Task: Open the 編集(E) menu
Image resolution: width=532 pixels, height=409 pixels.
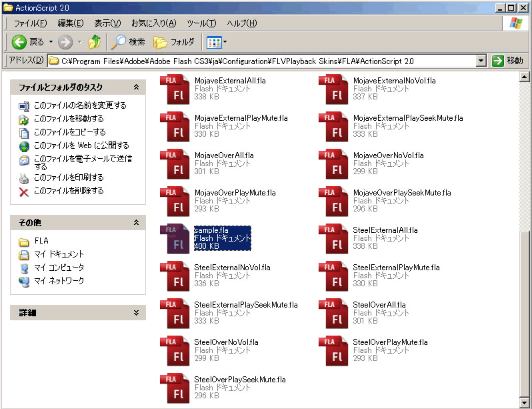Action: tap(70, 23)
